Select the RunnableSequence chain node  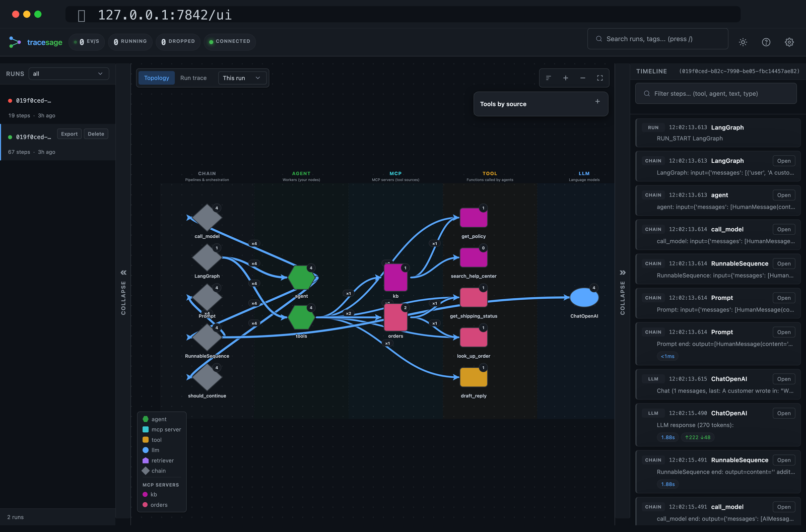click(x=207, y=337)
